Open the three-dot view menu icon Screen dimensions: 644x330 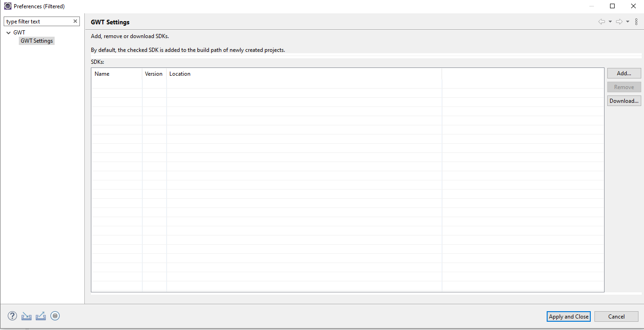(x=636, y=22)
